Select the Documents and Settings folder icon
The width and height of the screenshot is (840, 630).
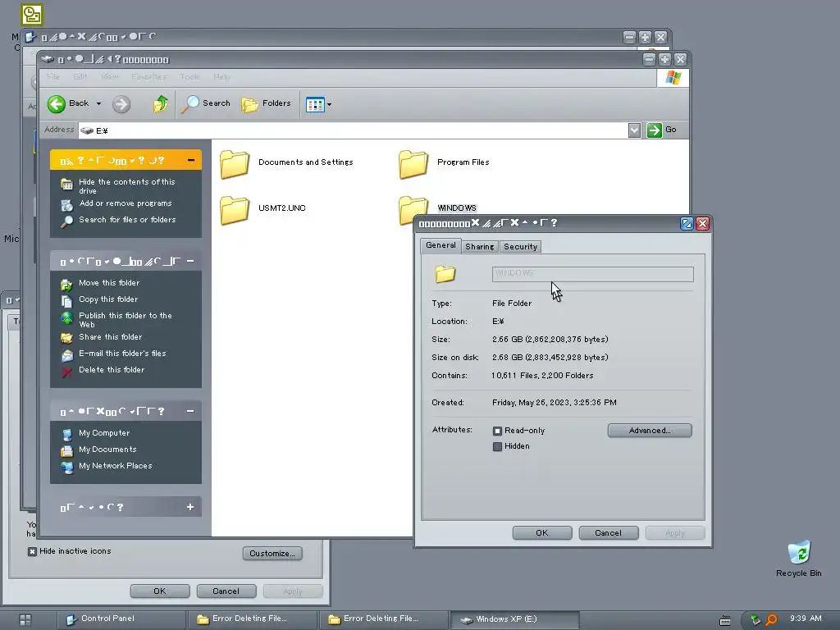(235, 163)
